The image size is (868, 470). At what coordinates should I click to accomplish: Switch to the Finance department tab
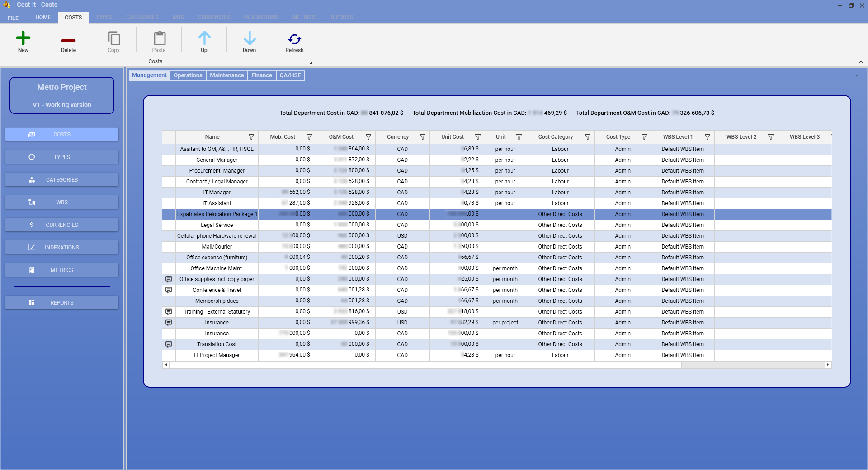(262, 75)
